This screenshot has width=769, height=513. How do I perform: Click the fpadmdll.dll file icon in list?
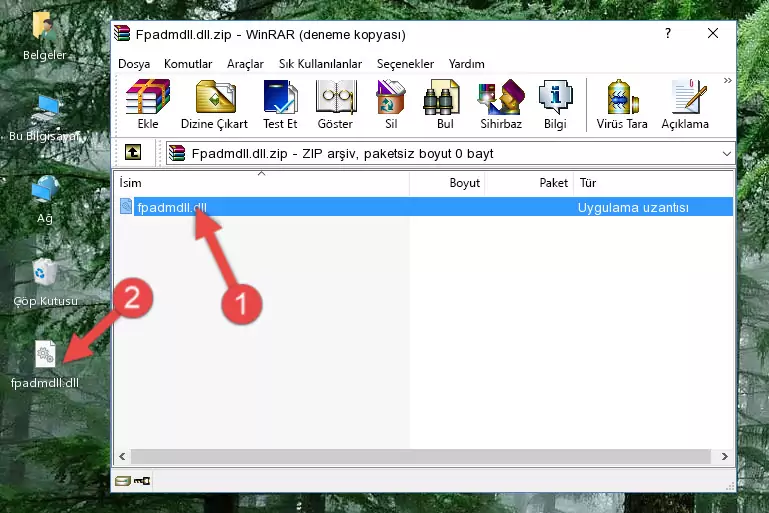coord(126,206)
